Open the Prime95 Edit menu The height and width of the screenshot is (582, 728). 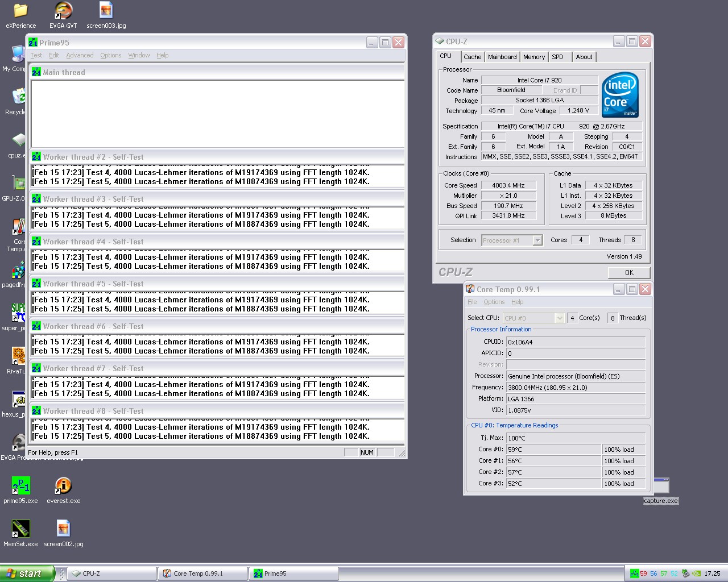point(54,55)
